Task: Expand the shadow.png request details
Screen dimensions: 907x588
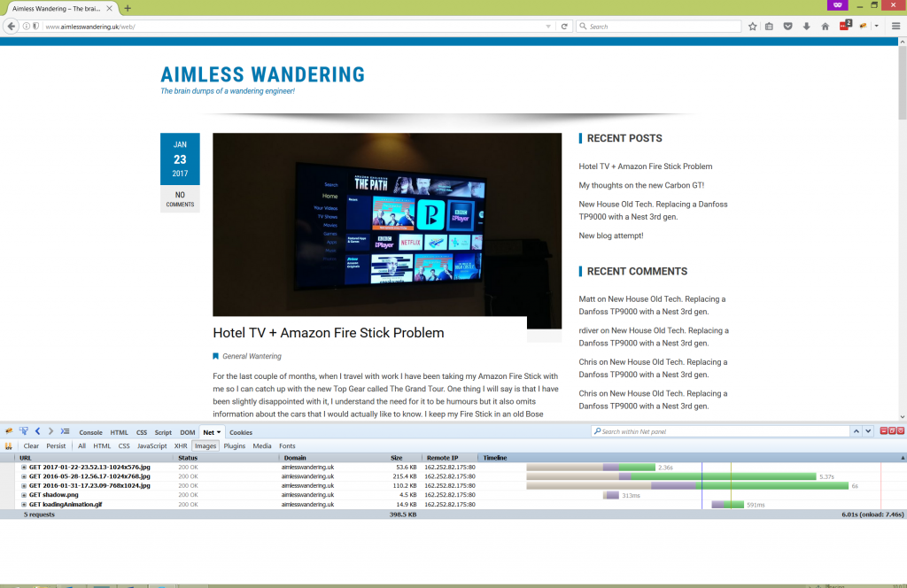Action: (21, 494)
